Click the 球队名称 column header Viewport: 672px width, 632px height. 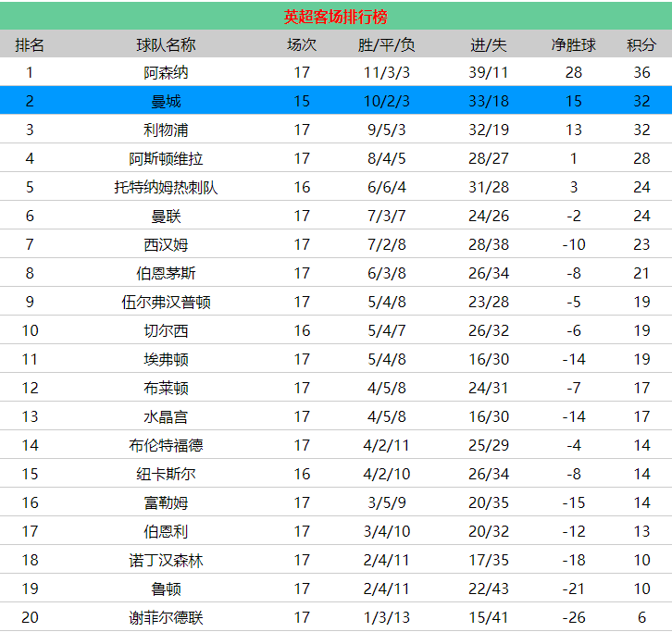pyautogui.click(x=166, y=44)
